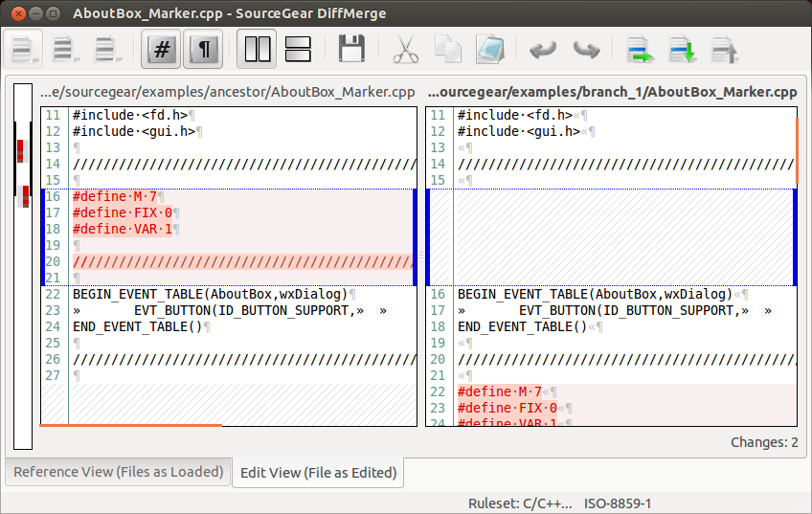Click the Redo arrow icon
This screenshot has width=812, height=514.
[x=586, y=49]
